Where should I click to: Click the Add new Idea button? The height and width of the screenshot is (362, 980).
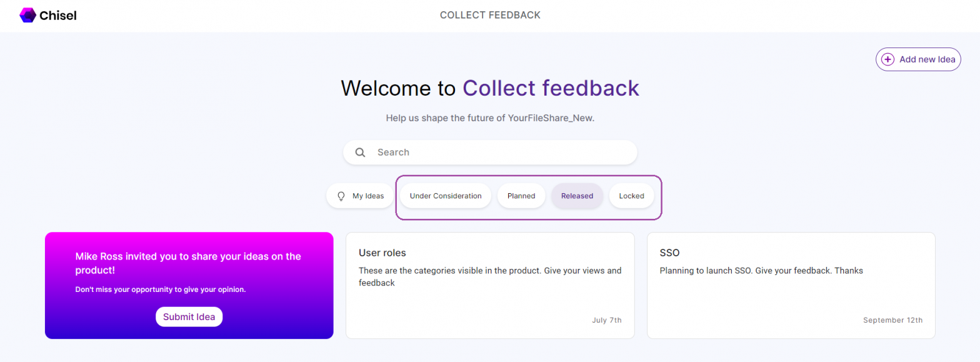[x=917, y=59]
